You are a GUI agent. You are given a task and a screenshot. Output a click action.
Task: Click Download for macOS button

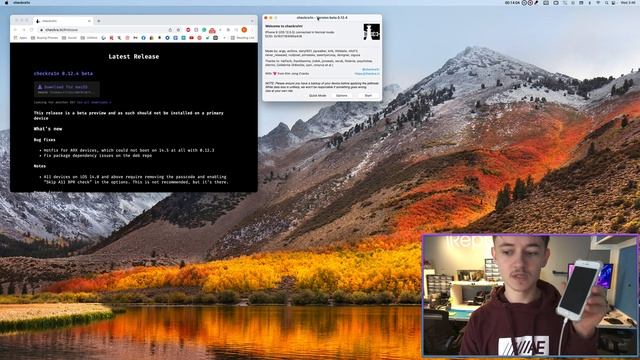tap(67, 89)
